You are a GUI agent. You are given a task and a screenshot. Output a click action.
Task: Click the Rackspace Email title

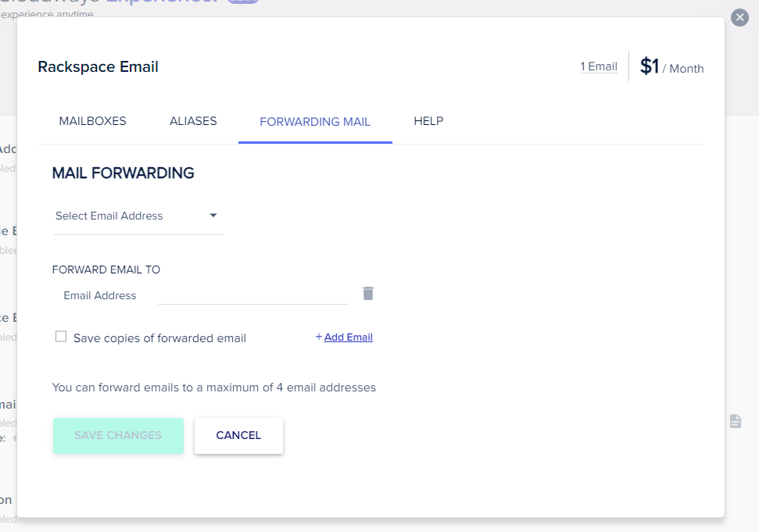click(98, 66)
